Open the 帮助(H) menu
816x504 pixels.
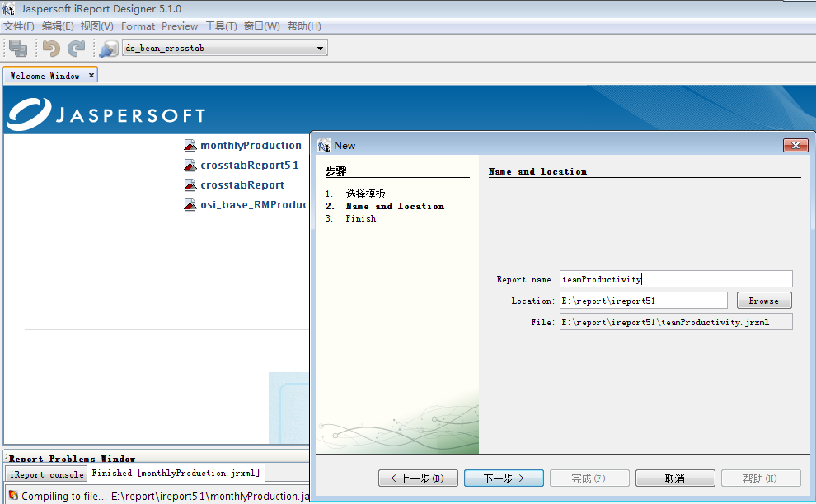click(304, 26)
